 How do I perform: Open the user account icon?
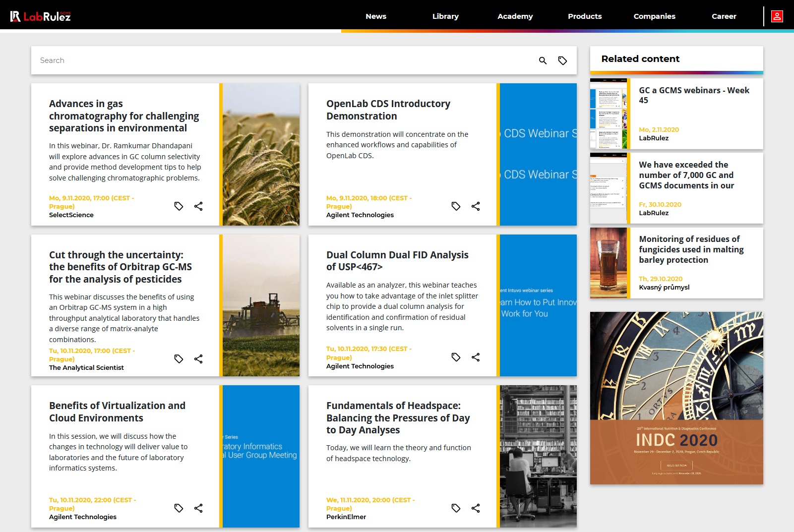(777, 16)
